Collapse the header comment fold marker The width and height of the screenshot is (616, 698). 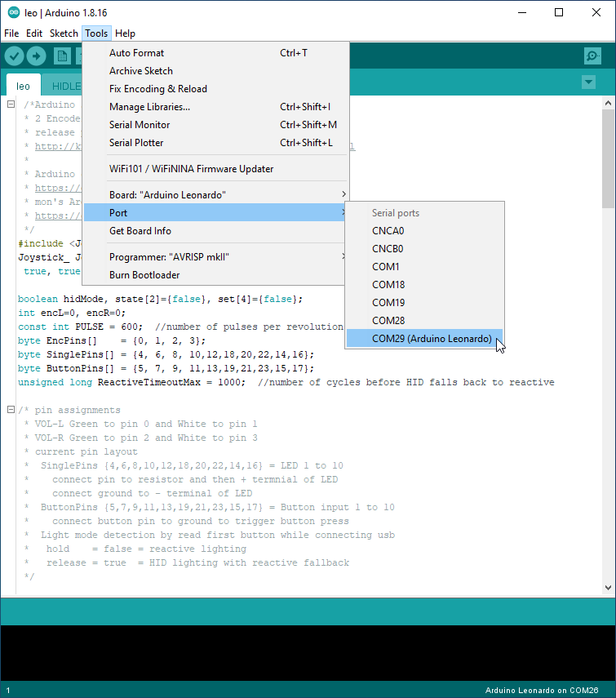tap(11, 104)
